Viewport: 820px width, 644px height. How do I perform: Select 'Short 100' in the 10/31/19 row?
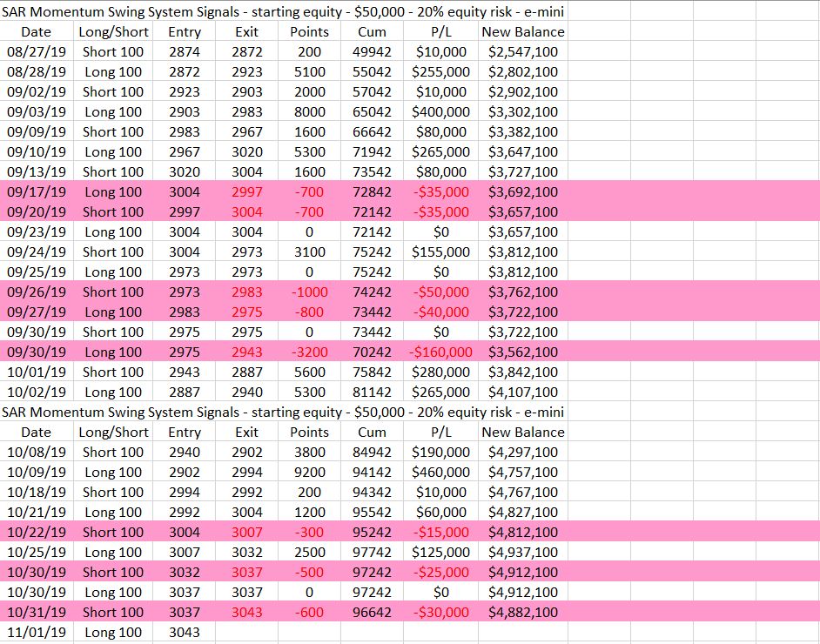113,613
